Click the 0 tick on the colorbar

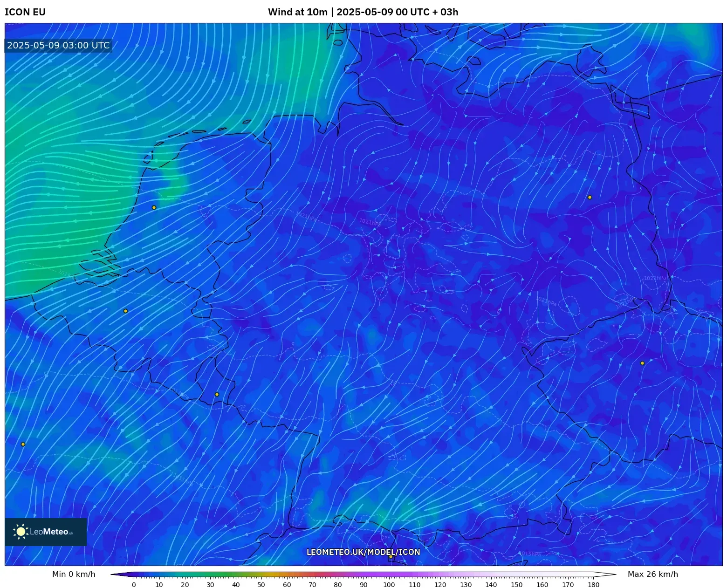coord(134,585)
